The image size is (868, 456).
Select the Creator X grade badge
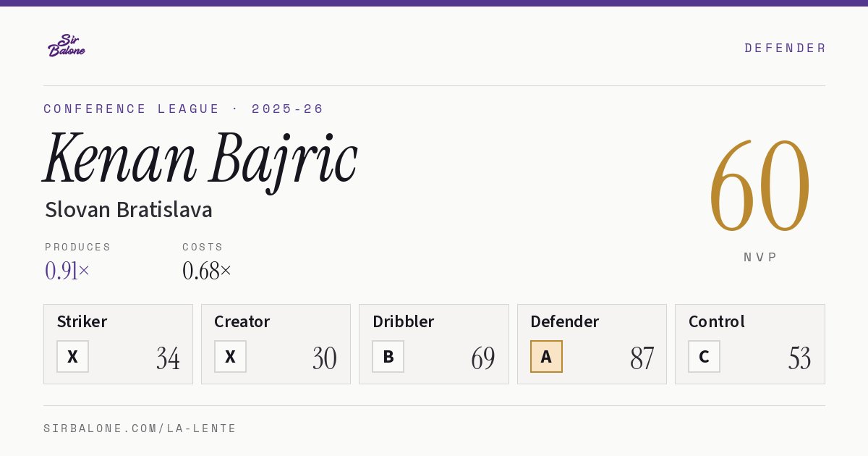tap(230, 357)
